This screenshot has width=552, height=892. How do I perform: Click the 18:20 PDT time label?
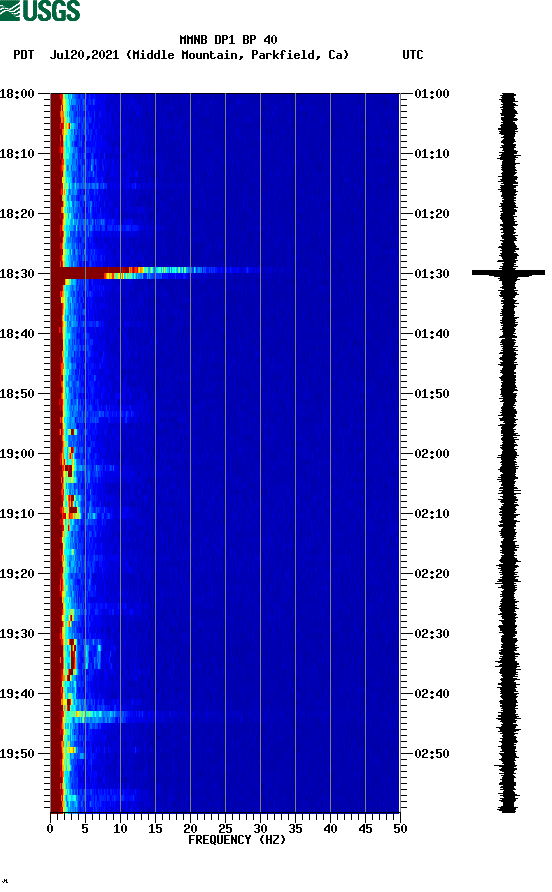[x=17, y=213]
